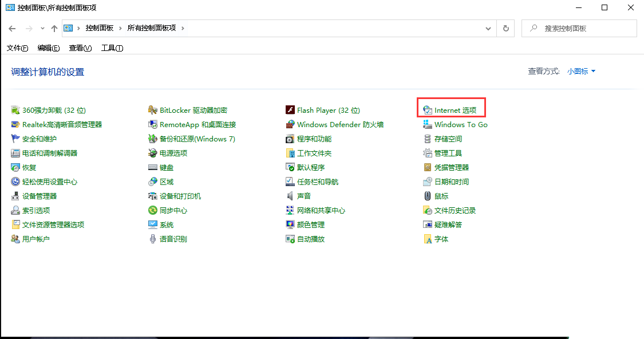Viewport: 644px width, 339px height.
Task: Open the 设备管理器 icon
Action: pyautogui.click(x=15, y=196)
